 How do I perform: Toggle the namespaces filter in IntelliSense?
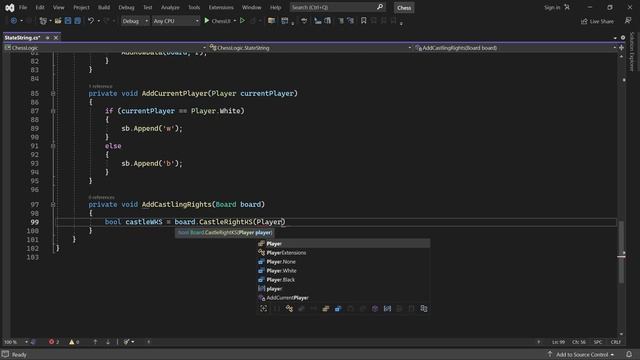(277, 309)
